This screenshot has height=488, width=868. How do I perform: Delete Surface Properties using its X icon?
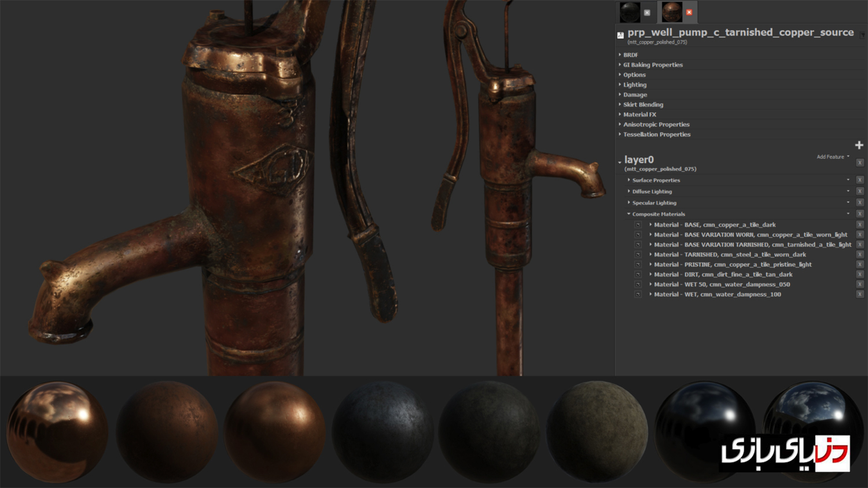pos(860,180)
